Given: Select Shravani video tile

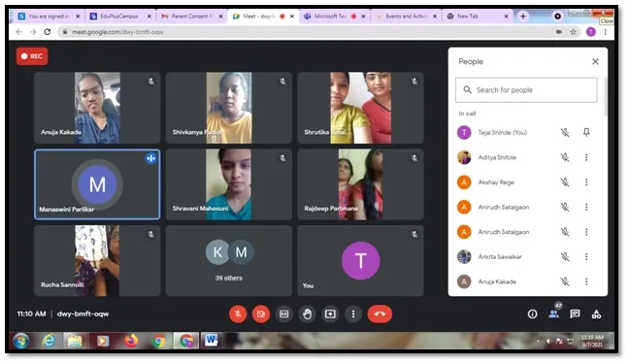Looking at the screenshot, I should [x=229, y=184].
